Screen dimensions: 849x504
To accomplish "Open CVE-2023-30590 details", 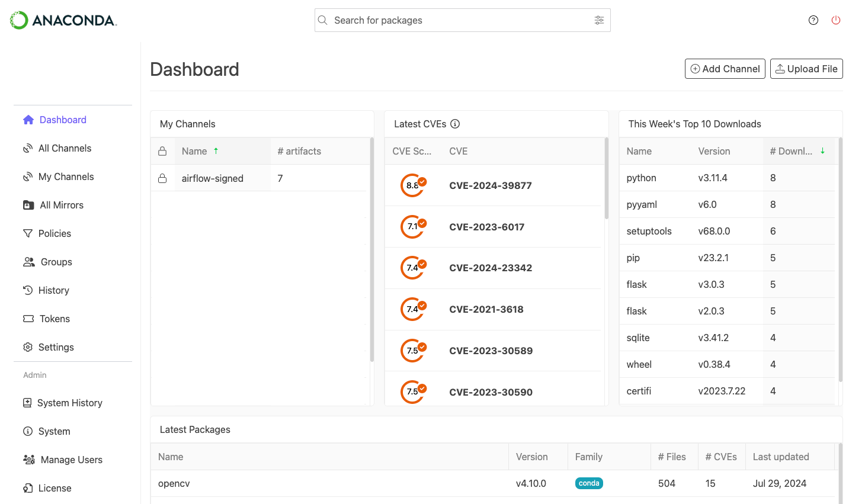I will [491, 392].
